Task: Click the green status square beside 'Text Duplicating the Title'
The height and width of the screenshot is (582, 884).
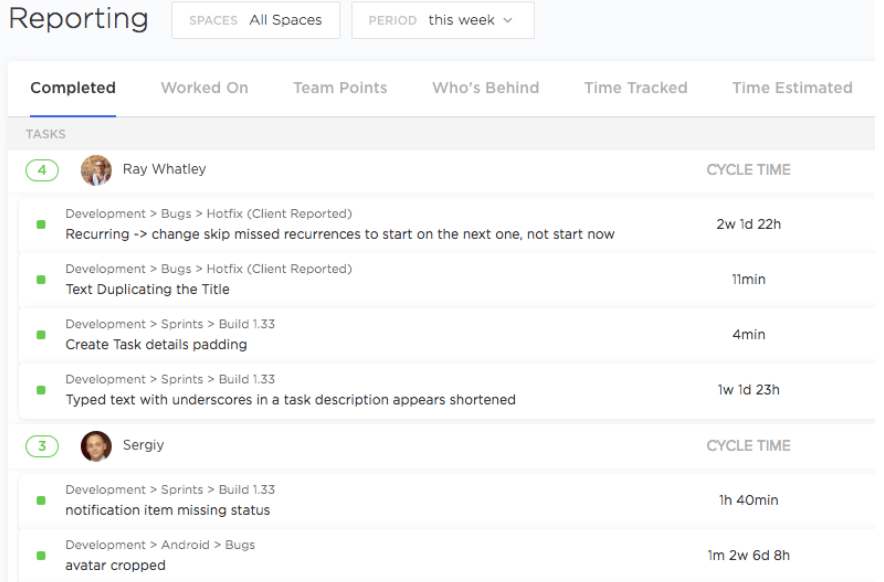Action: 41,280
